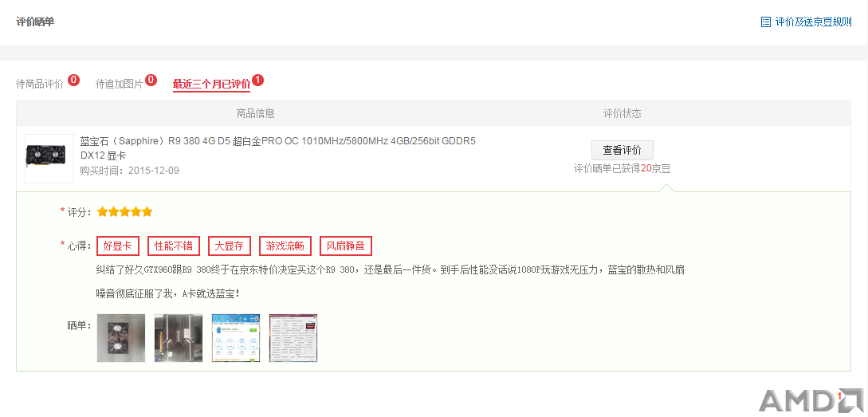Open the first 晒单 photo of the graphics card
This screenshot has width=868, height=417.
pos(121,338)
